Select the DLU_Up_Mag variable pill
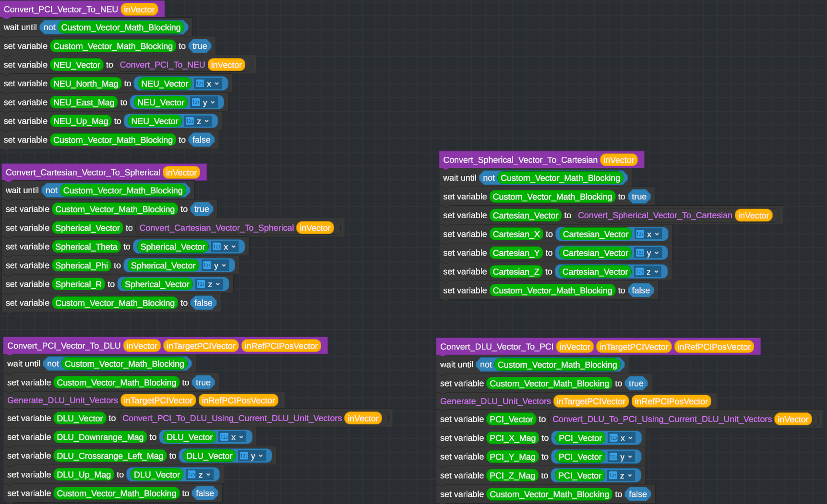Image resolution: width=827 pixels, height=504 pixels. coord(84,475)
